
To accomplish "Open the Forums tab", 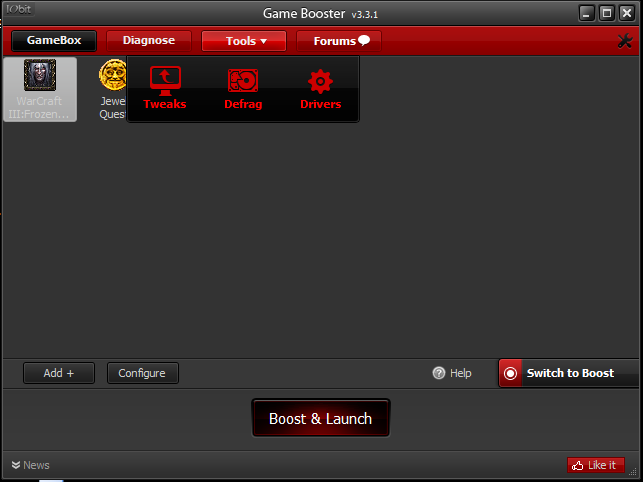I will click(339, 41).
